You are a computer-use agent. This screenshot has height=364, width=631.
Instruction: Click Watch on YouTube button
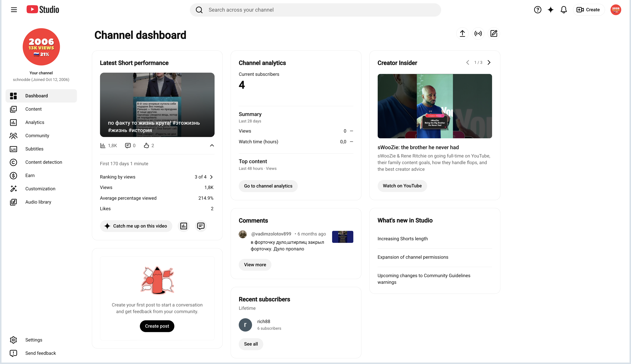click(x=402, y=186)
